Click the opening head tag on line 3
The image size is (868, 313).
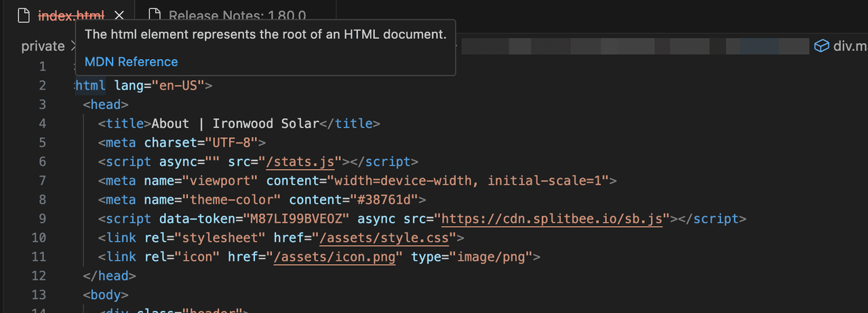105,105
